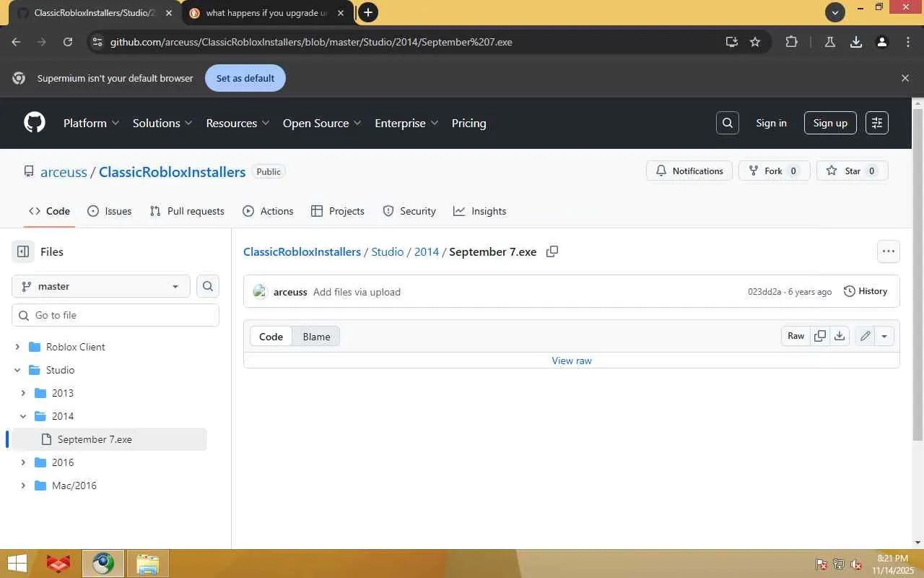Open tab search dropdown in title bar
This screenshot has width=924, height=578.
click(x=835, y=12)
